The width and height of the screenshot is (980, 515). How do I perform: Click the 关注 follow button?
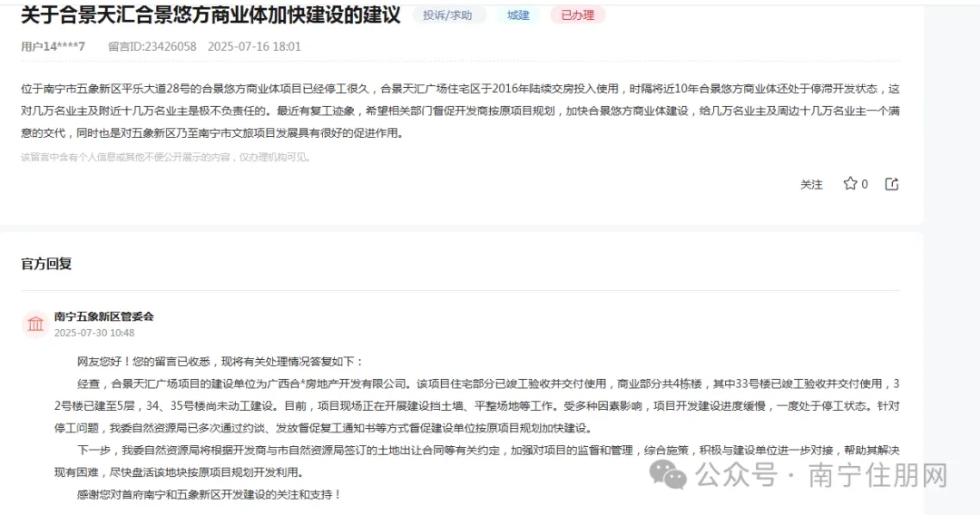point(811,184)
